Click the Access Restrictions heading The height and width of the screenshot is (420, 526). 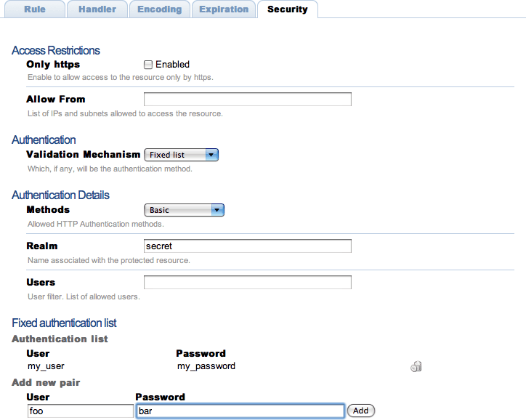[x=56, y=50]
